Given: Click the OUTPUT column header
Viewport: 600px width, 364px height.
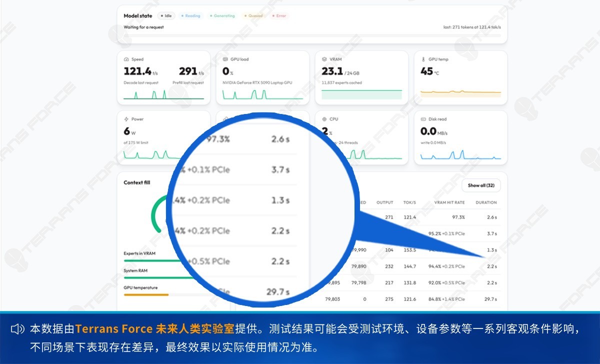Looking at the screenshot, I should [x=385, y=202].
